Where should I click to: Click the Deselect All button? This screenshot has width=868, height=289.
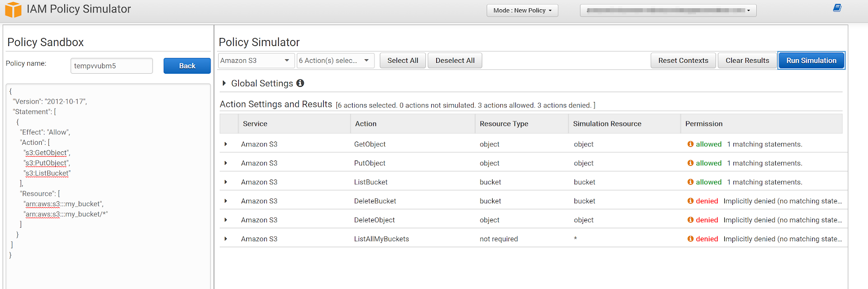(x=455, y=61)
